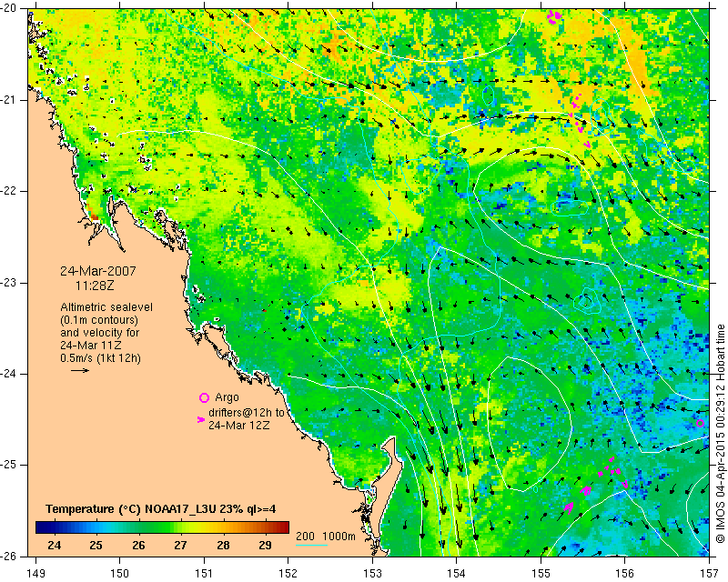This screenshot has width=728, height=582.
Task: Click the longitude axis label '153'
Action: 372,574
